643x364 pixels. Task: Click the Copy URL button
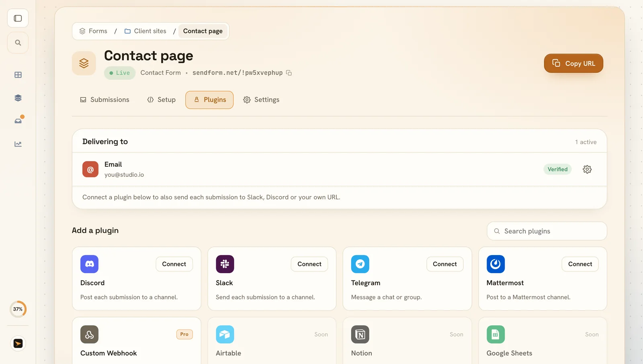pos(573,63)
